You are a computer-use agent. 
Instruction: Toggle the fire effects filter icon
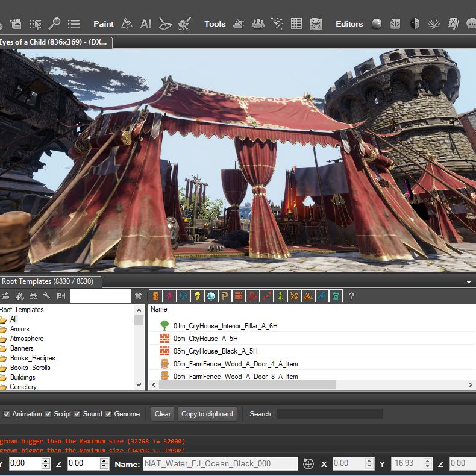[x=308, y=296]
